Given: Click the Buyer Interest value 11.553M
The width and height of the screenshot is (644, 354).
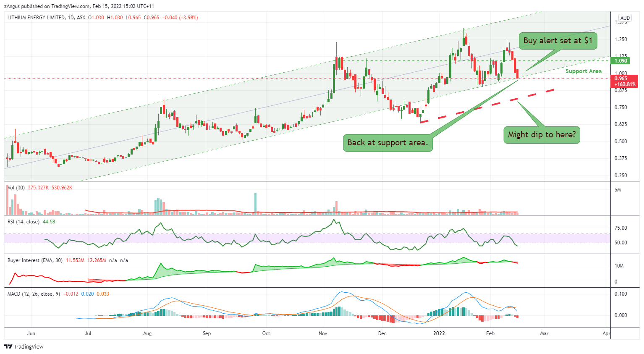Looking at the screenshot, I should [x=75, y=260].
